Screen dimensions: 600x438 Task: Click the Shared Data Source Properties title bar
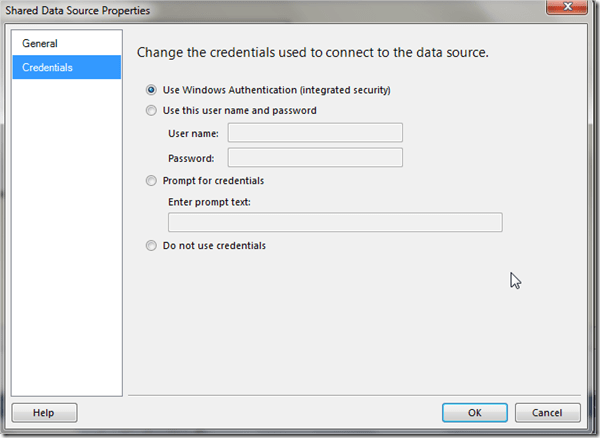coord(250,11)
